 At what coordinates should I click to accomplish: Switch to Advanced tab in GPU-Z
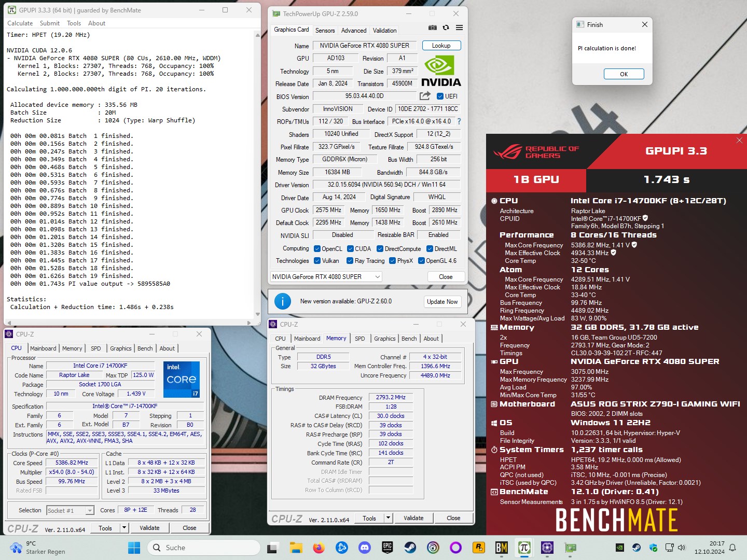point(354,31)
